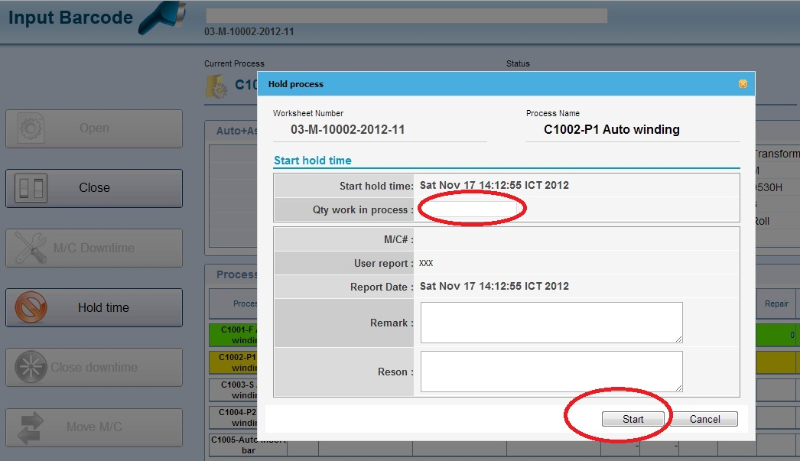The image size is (800, 461).
Task: Open the M/C Downtime function
Action: click(94, 248)
